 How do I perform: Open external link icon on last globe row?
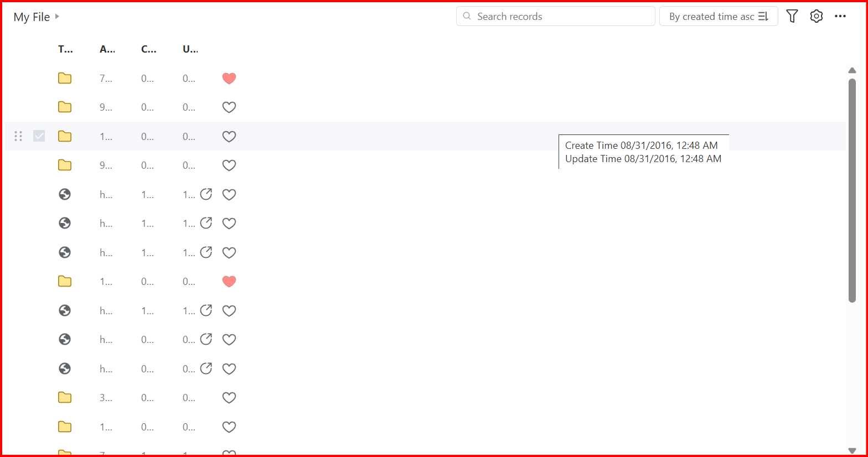[206, 368]
